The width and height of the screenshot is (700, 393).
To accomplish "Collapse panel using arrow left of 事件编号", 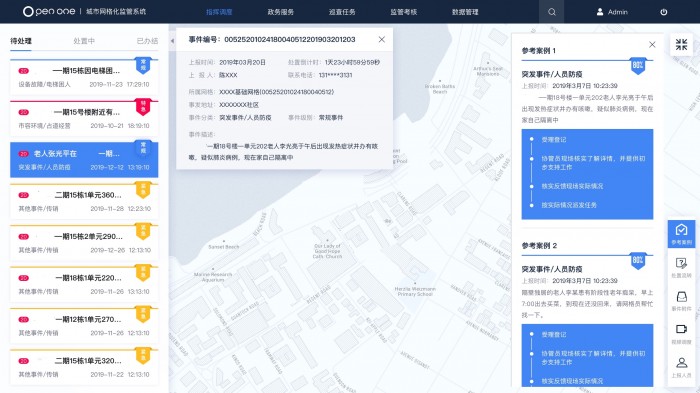I will click(172, 41).
